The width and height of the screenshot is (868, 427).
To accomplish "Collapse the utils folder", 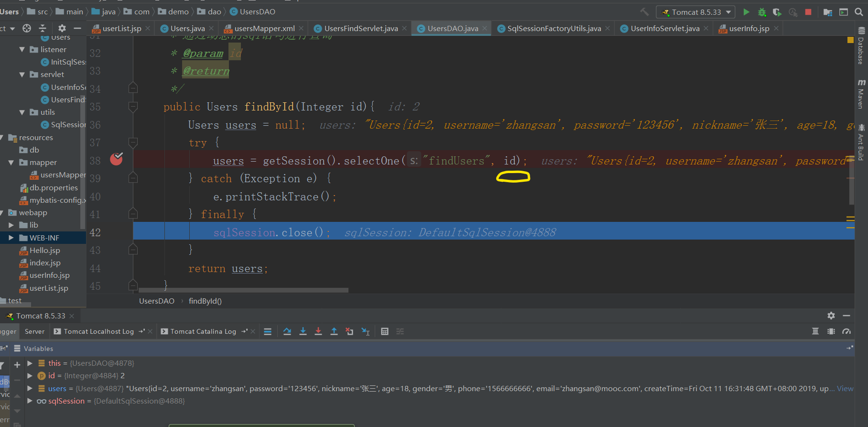I will pos(22,112).
